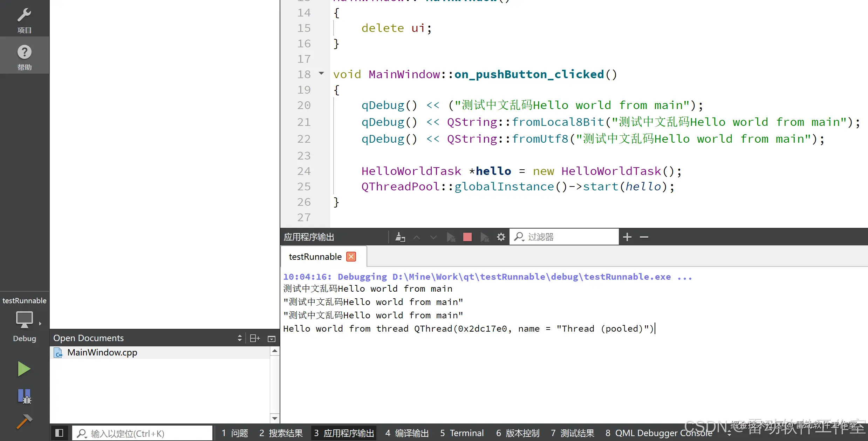868x441 pixels.
Task: Stop the running program (red square)
Action: 467,237
